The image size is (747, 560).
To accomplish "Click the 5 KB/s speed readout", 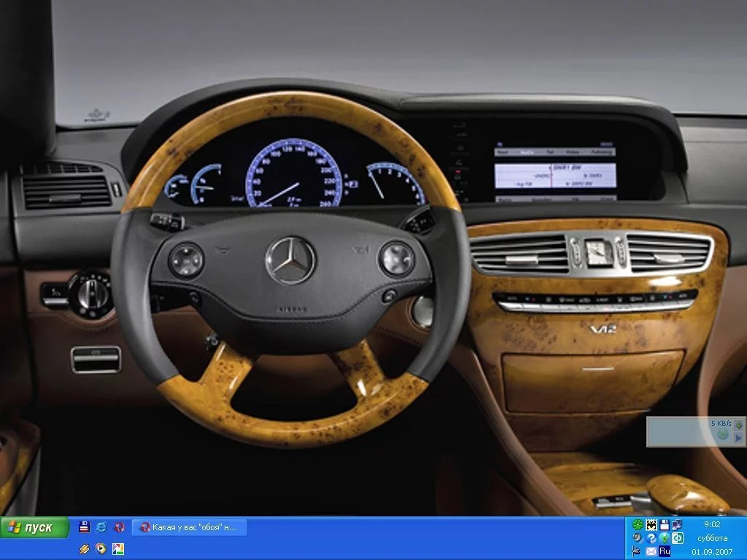I will click(721, 424).
